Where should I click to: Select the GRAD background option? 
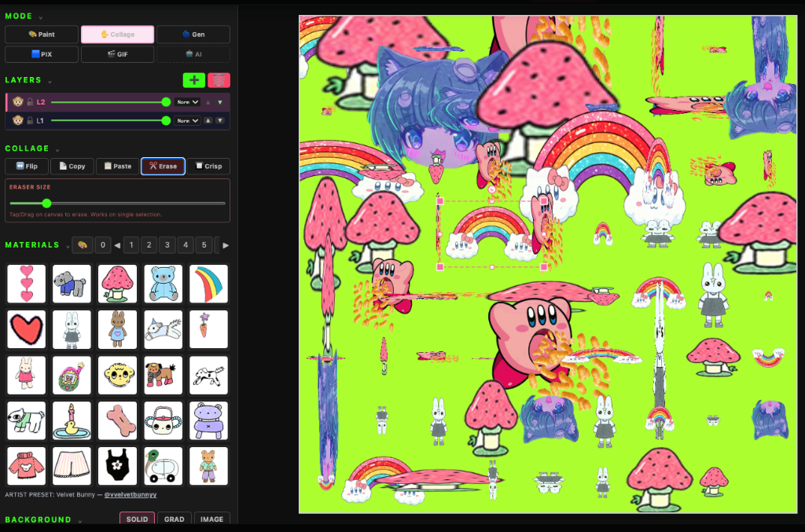click(x=174, y=519)
